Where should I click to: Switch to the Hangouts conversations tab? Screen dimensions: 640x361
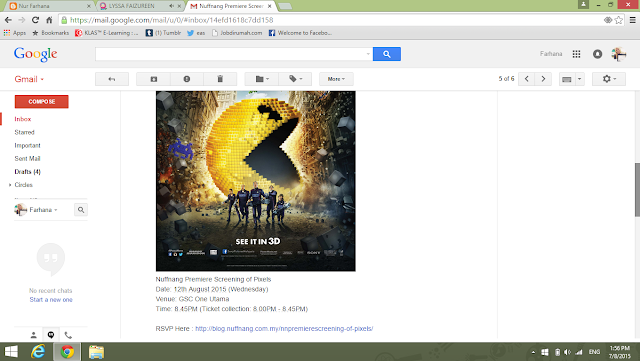tap(51, 335)
